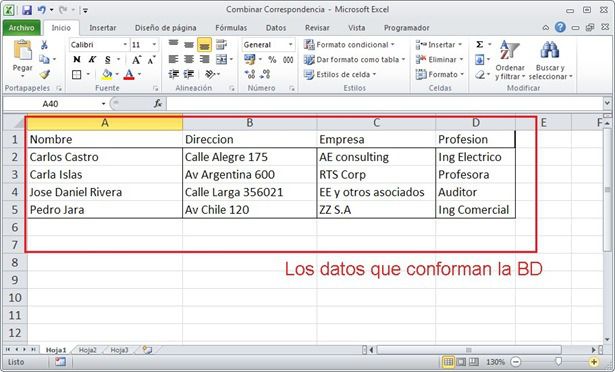Toggle italic K formatting button
This screenshot has width=615, height=372.
92,60
